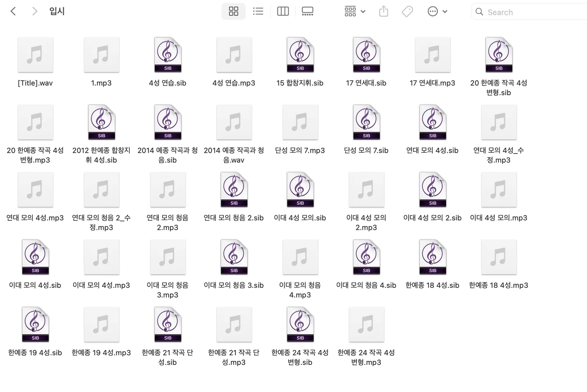Select the 한예종 19 4성.sib file
Image resolution: width=587 pixels, height=392 pixels.
pos(35,325)
